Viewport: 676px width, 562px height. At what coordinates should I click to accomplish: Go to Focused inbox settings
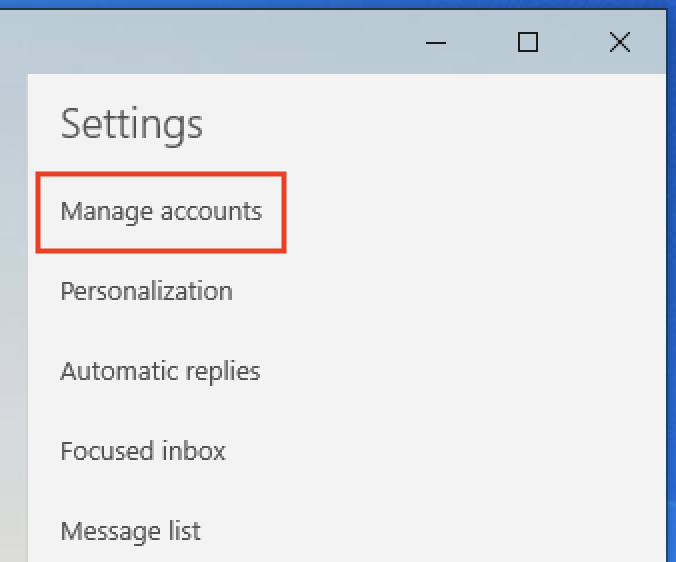click(x=143, y=451)
